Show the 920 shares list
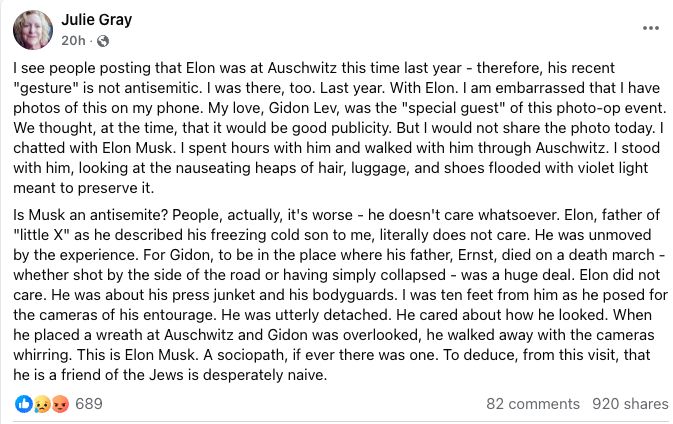The width and height of the screenshot is (673, 424). (630, 404)
